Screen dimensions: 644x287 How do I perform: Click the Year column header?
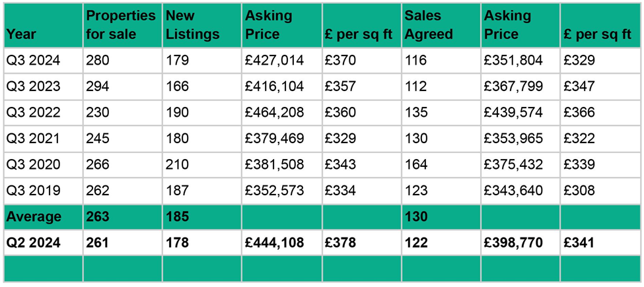pyautogui.click(x=21, y=34)
